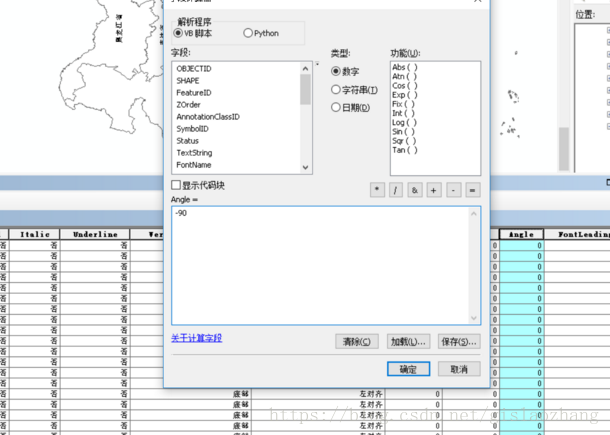Click the multiply operator button
610x435 pixels.
pos(377,190)
